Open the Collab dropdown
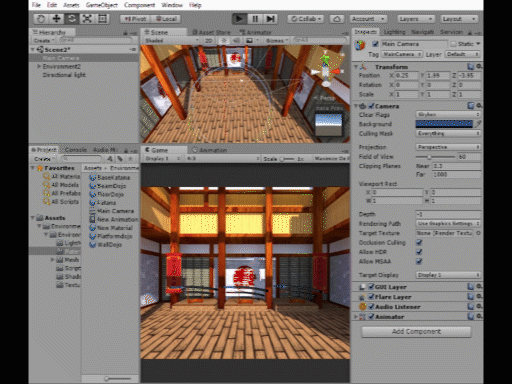Screen dimensions: 512x384 click(306, 19)
